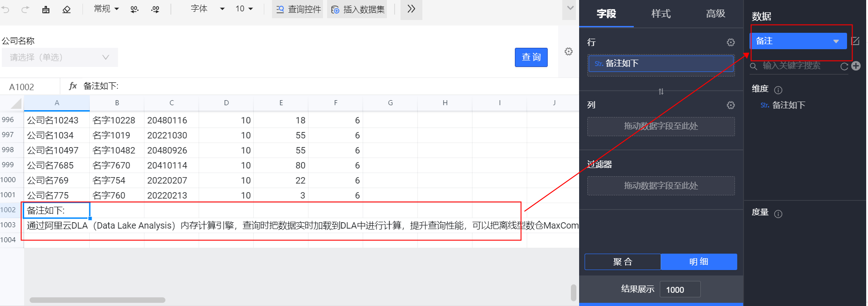
Task: Switch to the 高级 tab
Action: coord(715,14)
